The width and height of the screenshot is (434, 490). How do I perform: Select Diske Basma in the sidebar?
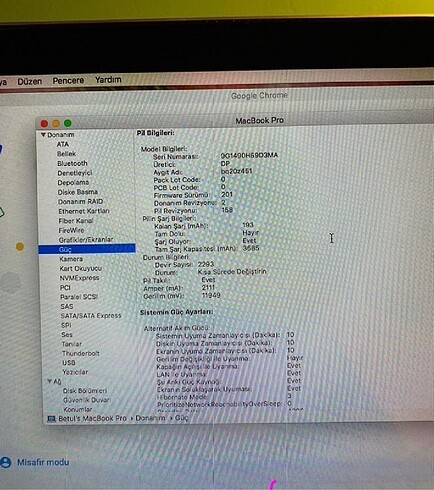pos(78,192)
